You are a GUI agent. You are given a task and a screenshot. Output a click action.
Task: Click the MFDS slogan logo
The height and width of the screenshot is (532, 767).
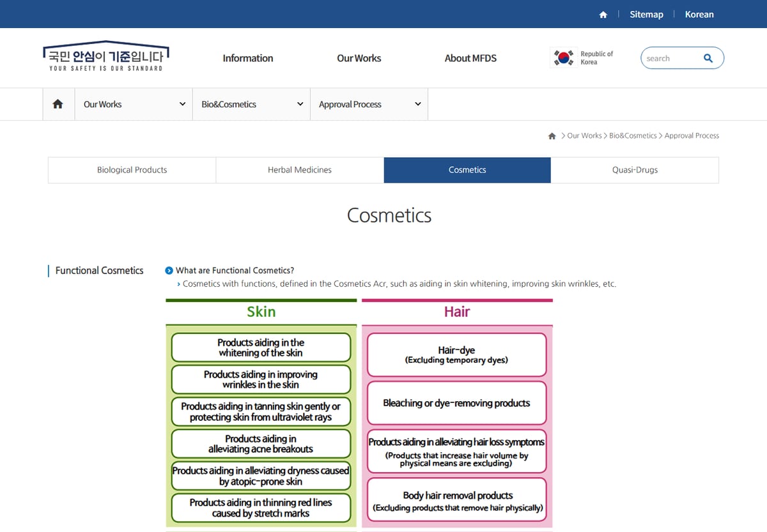106,57
